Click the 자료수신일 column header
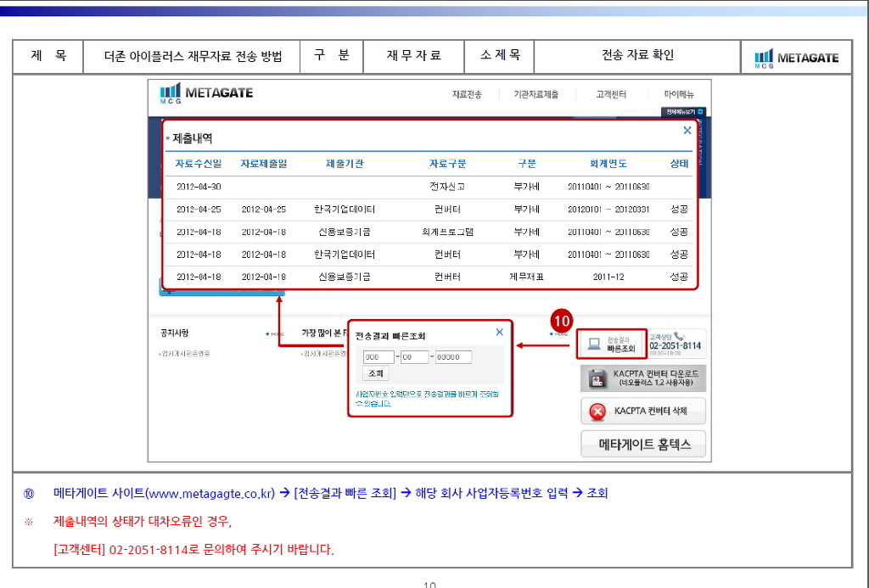The image size is (869, 588). (x=199, y=164)
